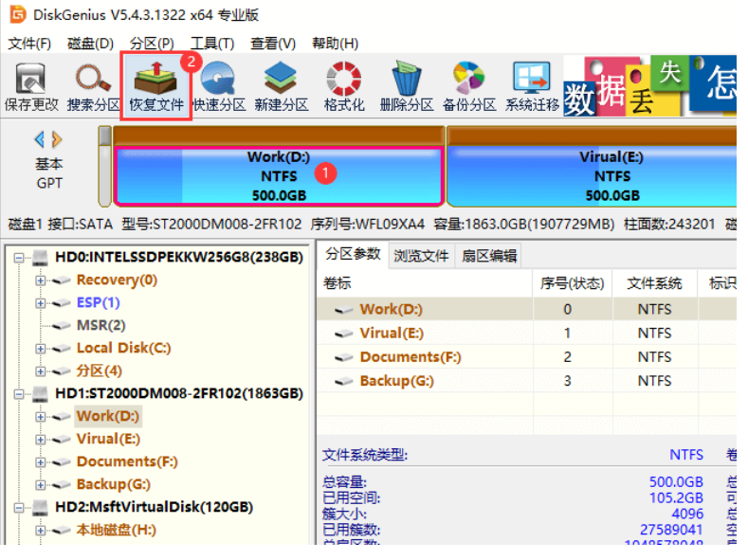Expand the Local Disk(C:) node

pos(41,349)
